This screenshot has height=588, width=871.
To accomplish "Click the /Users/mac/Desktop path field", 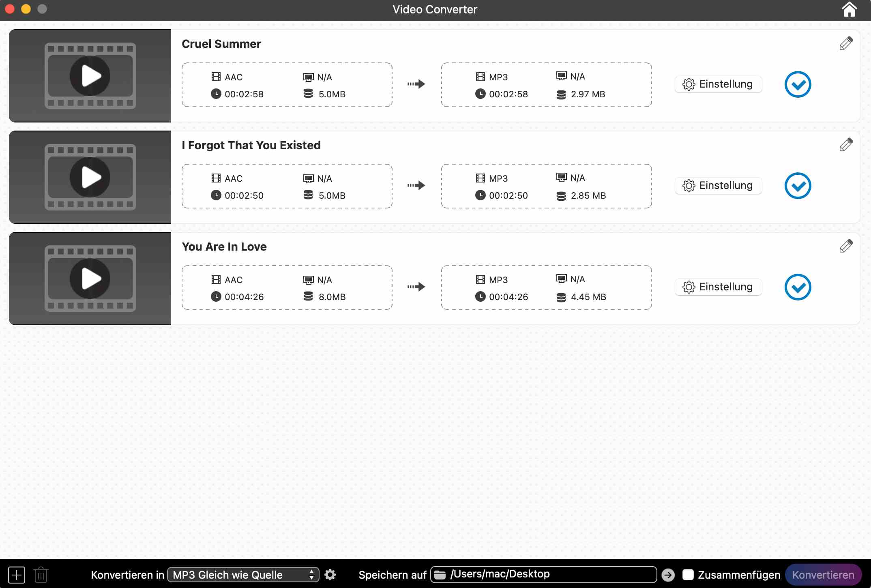I will 543,575.
